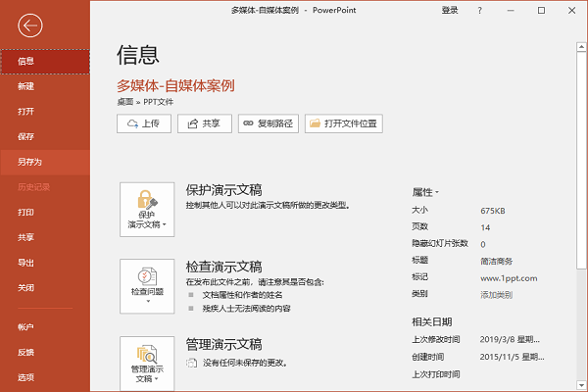The width and height of the screenshot is (588, 392).
Task: Click the 桌面 breadcrumb link
Action: click(x=125, y=102)
